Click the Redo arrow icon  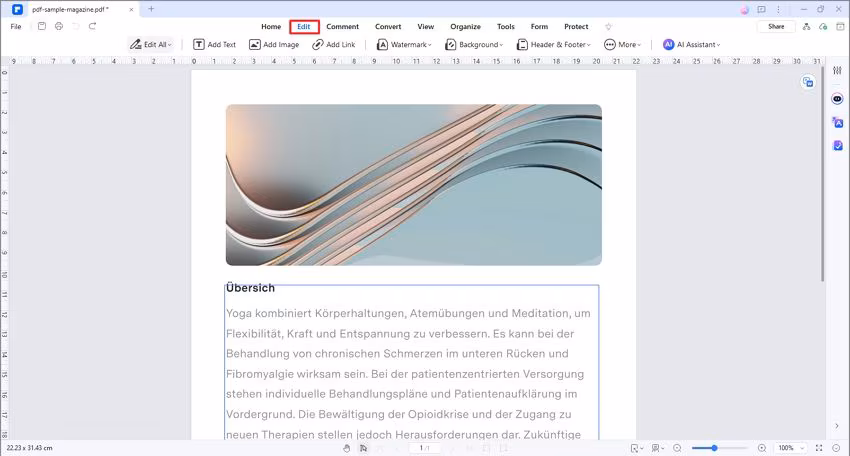click(x=93, y=26)
